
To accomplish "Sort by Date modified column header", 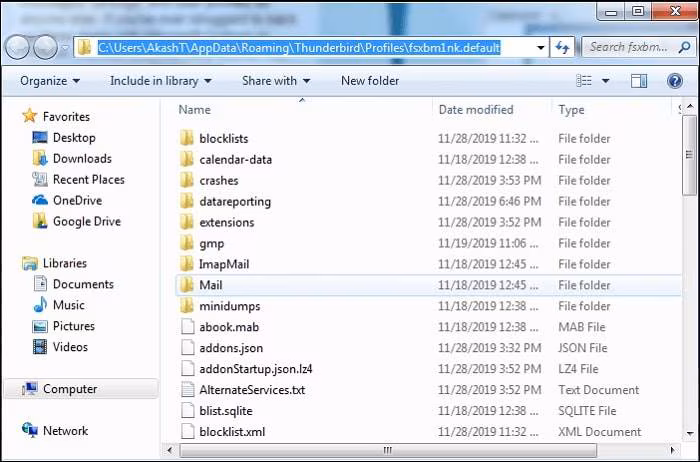I will click(x=476, y=110).
